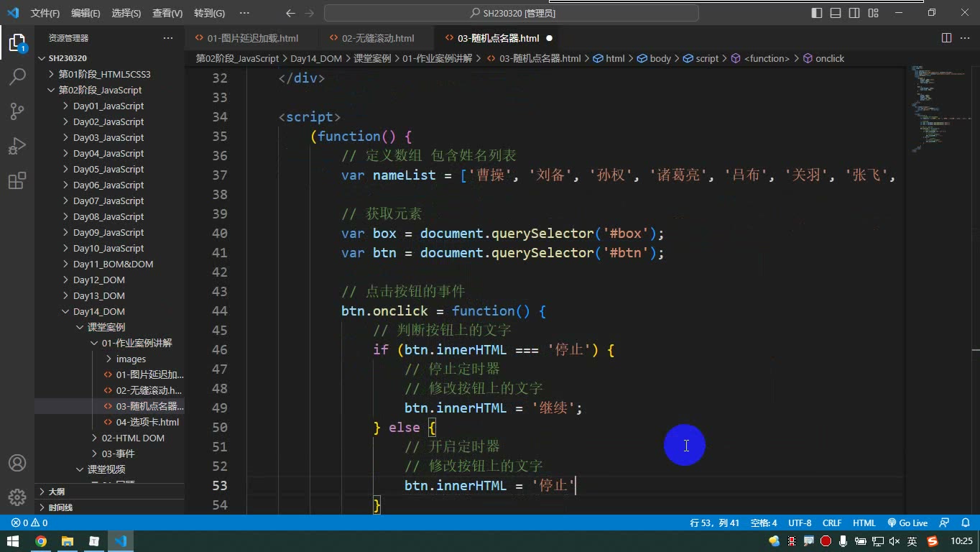This screenshot has height=552, width=980.
Task: Expand the 02-HTML DOM folder
Action: click(x=109, y=438)
